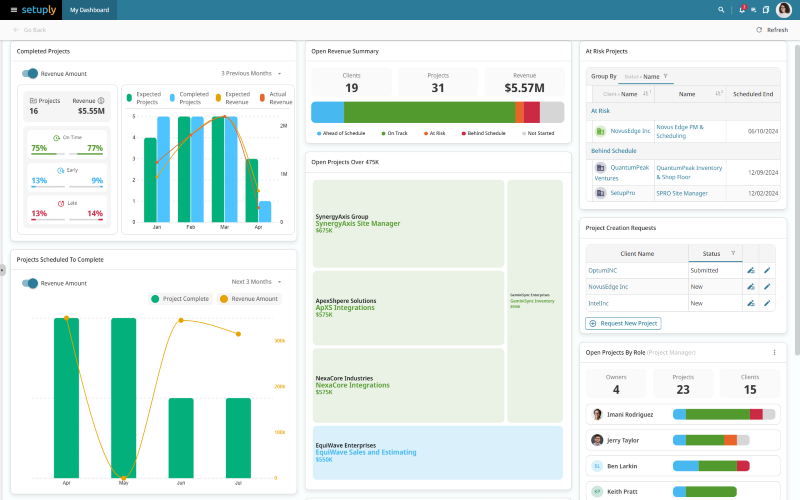Click Imani Rodriguez's project status bar
800x500 pixels.
(x=724, y=414)
